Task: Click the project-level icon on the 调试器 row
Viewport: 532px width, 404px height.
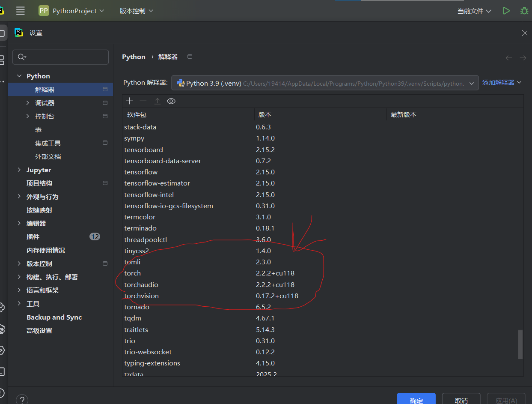Action: [105, 103]
